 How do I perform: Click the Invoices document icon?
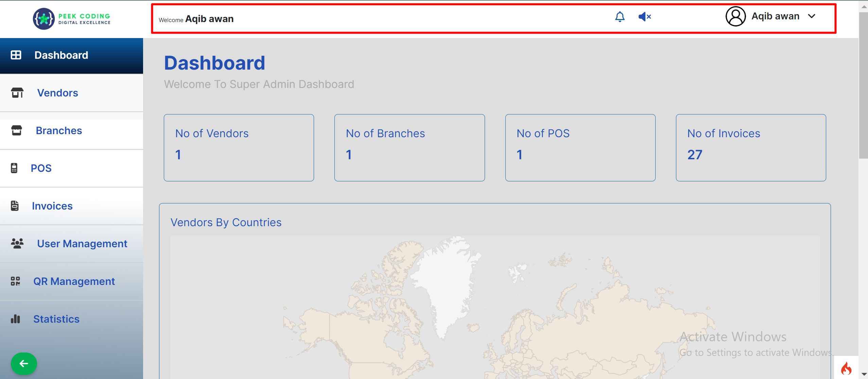pos(15,206)
